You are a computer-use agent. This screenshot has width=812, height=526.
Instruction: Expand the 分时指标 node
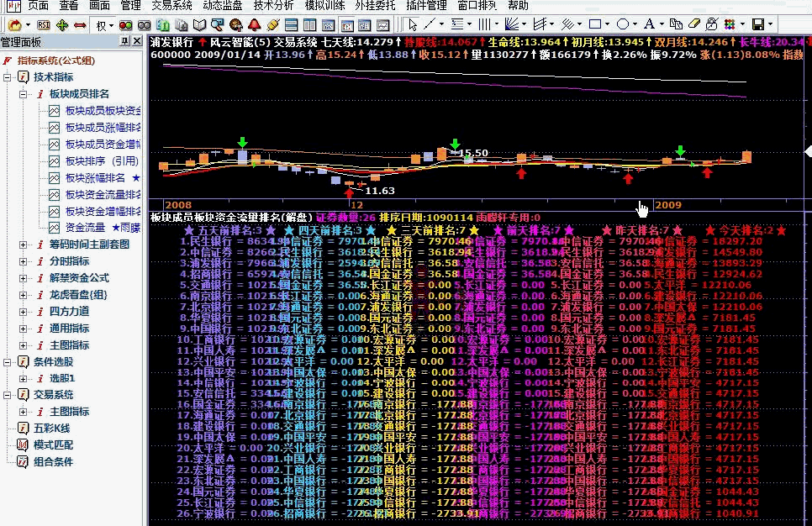pos(23,262)
